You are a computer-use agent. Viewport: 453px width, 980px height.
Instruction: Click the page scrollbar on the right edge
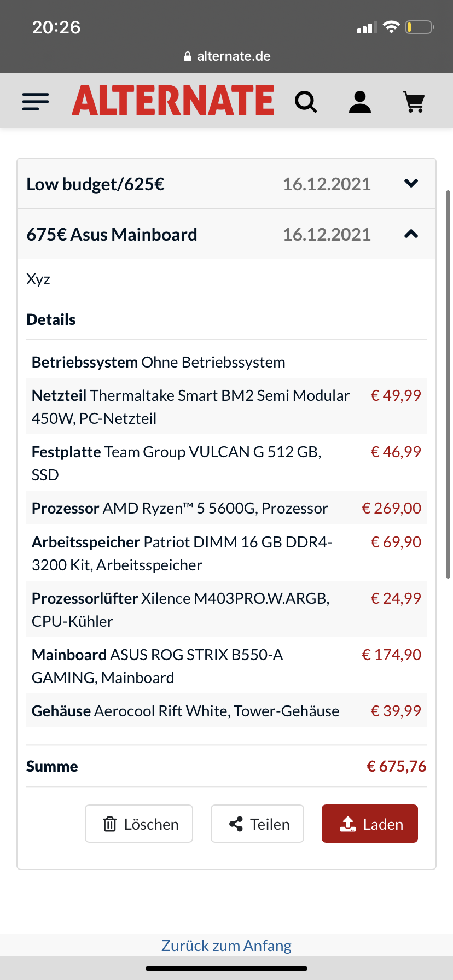click(448, 384)
